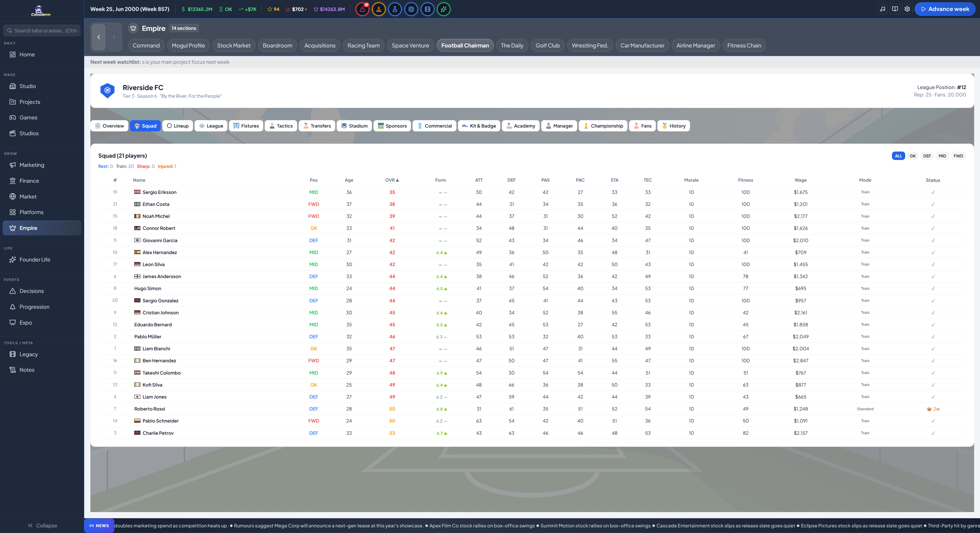980x533 pixels.
Task: Click the Advance week button
Action: pos(945,9)
